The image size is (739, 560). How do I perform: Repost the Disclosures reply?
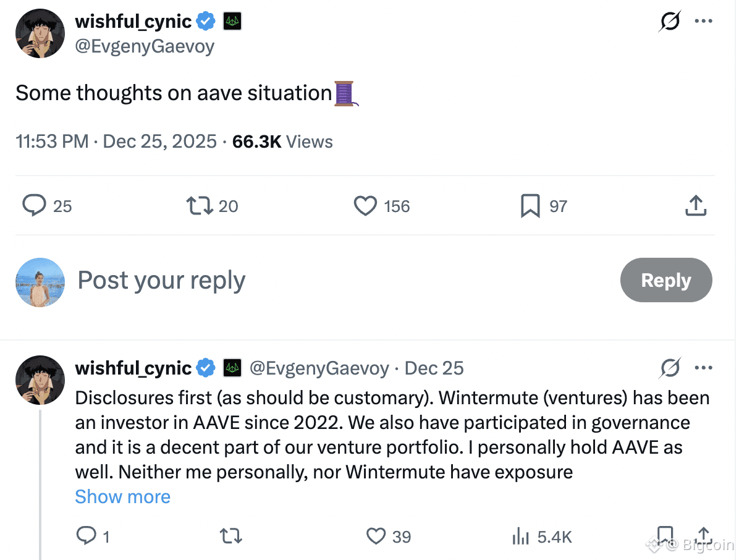231,536
